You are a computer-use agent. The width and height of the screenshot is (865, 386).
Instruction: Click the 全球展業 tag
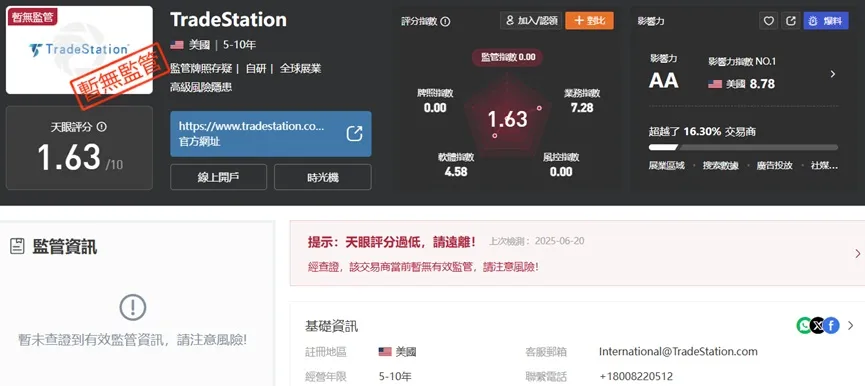coord(300,68)
